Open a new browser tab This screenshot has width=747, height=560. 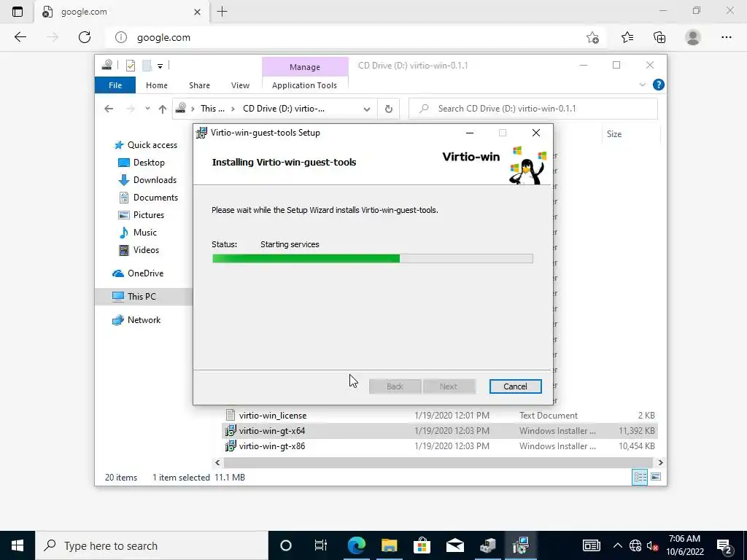point(222,12)
